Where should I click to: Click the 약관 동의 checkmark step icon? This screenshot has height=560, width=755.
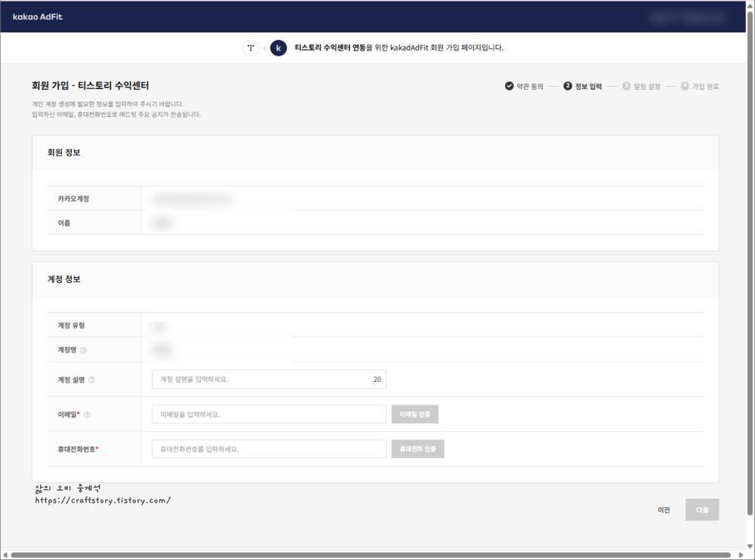509,86
